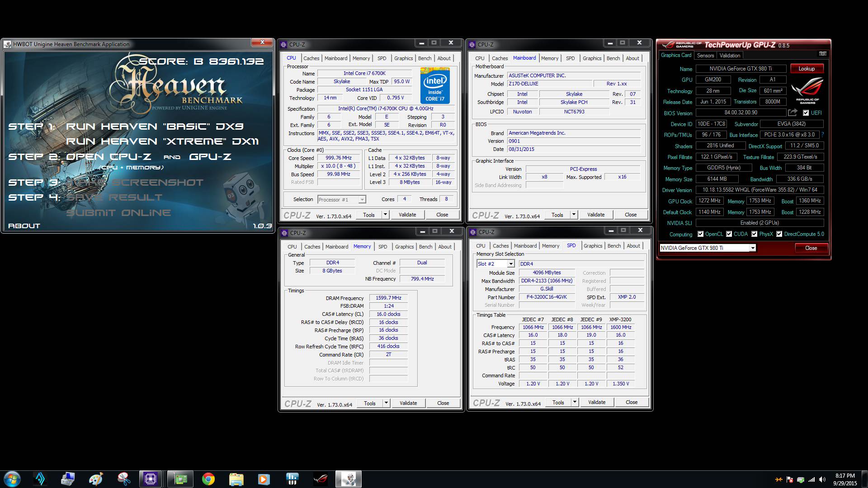
Task: Open the Action Center flag icon in the tray
Action: coord(790,479)
